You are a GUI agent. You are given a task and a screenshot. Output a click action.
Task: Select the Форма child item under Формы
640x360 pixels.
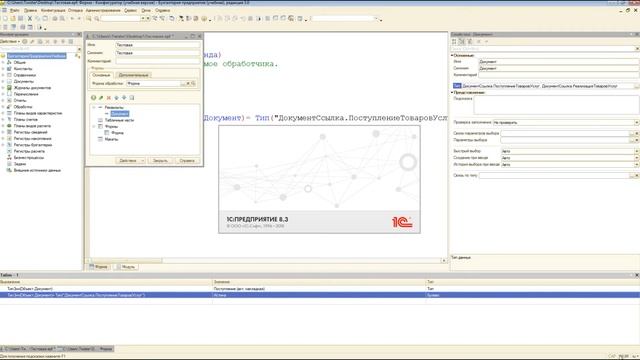pyautogui.click(x=117, y=133)
